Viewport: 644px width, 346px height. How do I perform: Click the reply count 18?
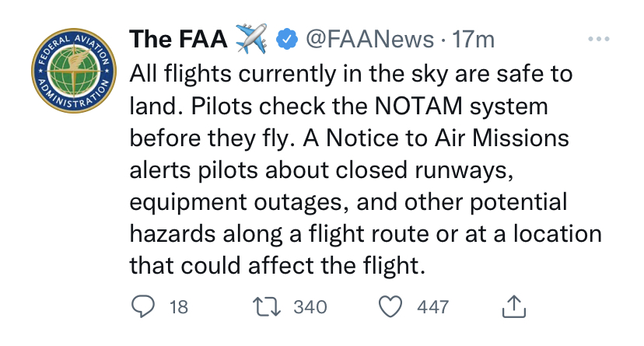[x=178, y=307]
